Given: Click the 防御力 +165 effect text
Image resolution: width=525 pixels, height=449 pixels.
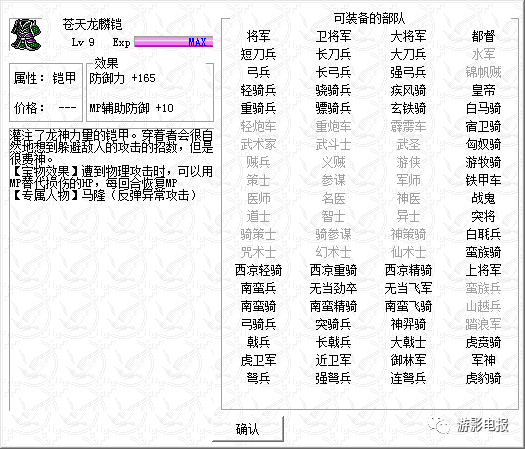Looking at the screenshot, I should point(123,78).
